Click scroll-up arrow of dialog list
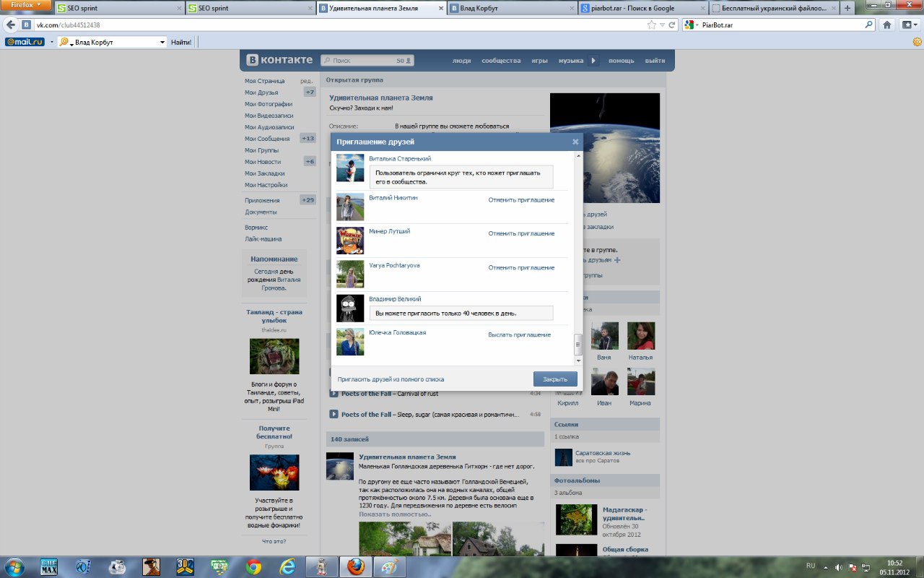Screen dimensions: 924x578 [577, 157]
